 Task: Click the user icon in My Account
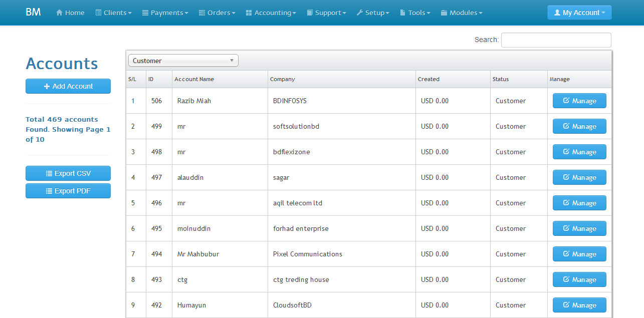click(557, 13)
